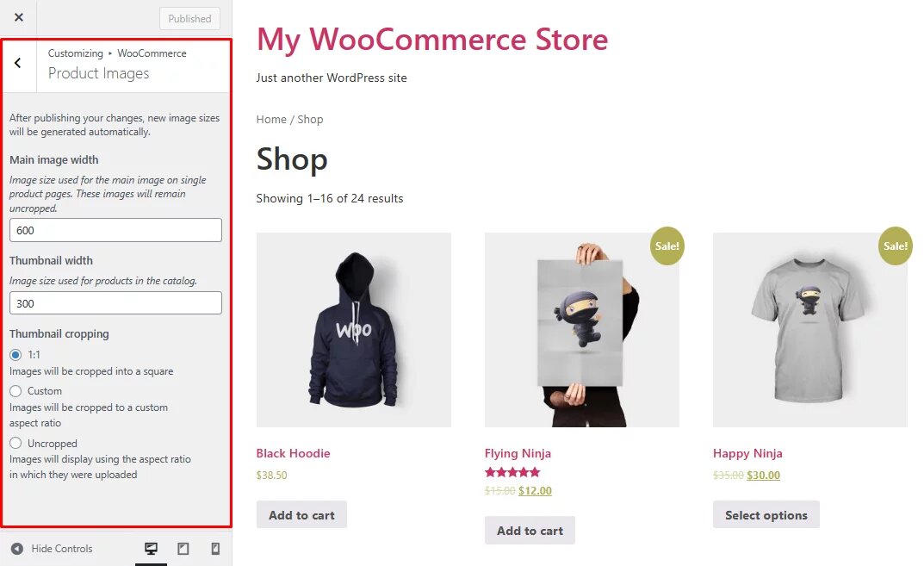The width and height of the screenshot is (924, 566).
Task: Select the desktop preview icon
Action: [151, 549]
